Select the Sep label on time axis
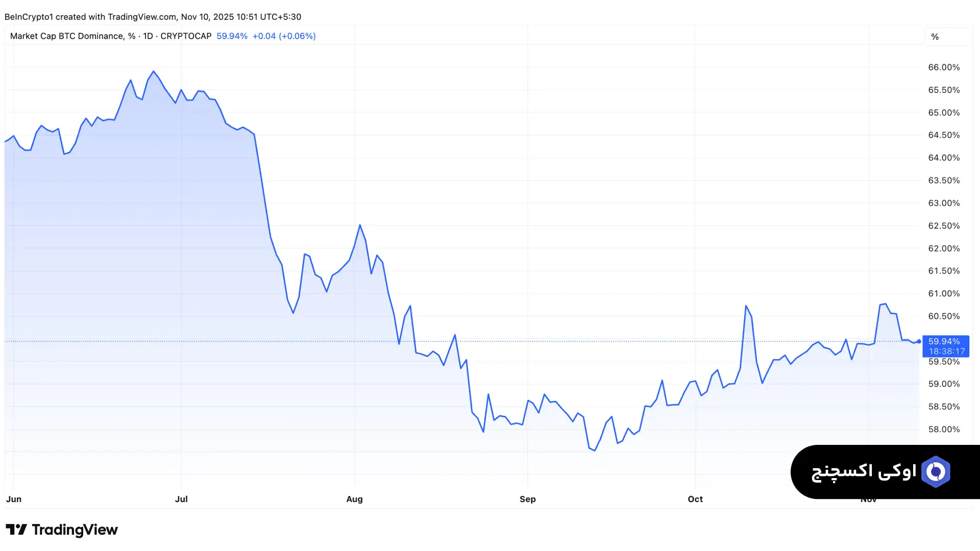The height and width of the screenshot is (551, 980). (x=527, y=499)
